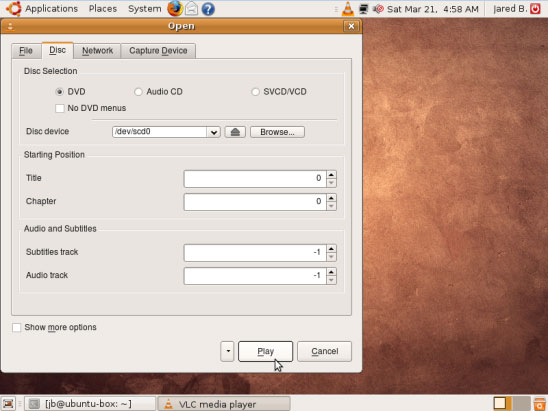Click the Subtitles track number field
This screenshot has width=548, height=411.
tap(255, 253)
